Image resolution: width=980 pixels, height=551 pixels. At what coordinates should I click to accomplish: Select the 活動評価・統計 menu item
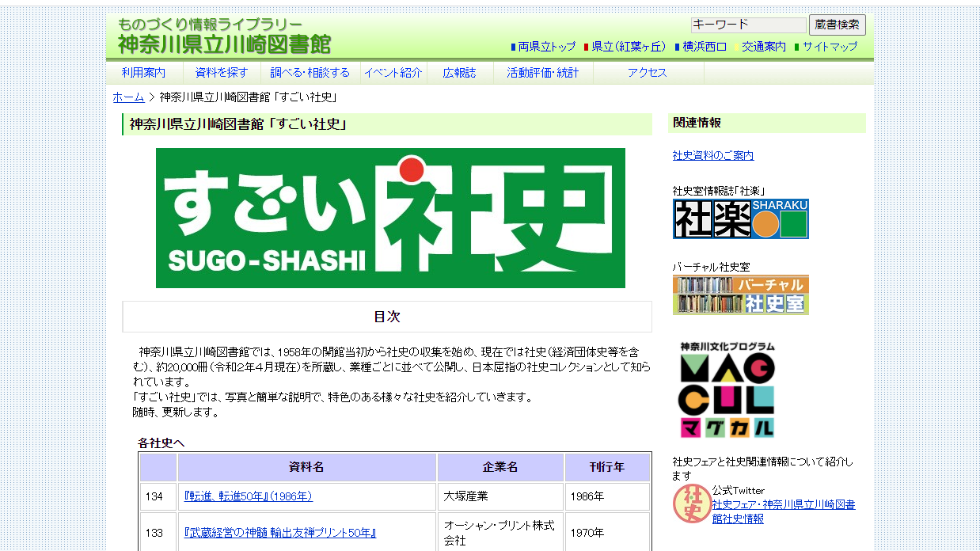point(543,73)
